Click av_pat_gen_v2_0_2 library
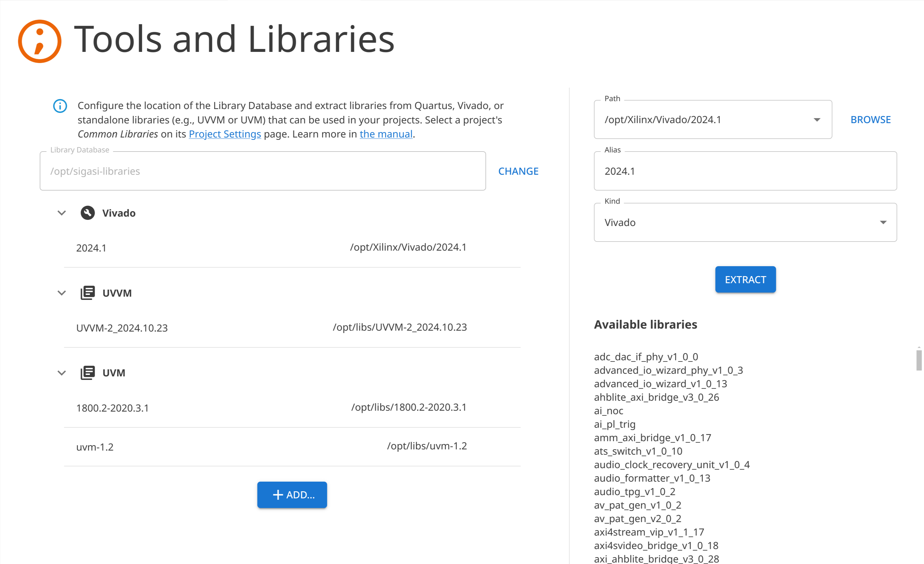 tap(638, 519)
